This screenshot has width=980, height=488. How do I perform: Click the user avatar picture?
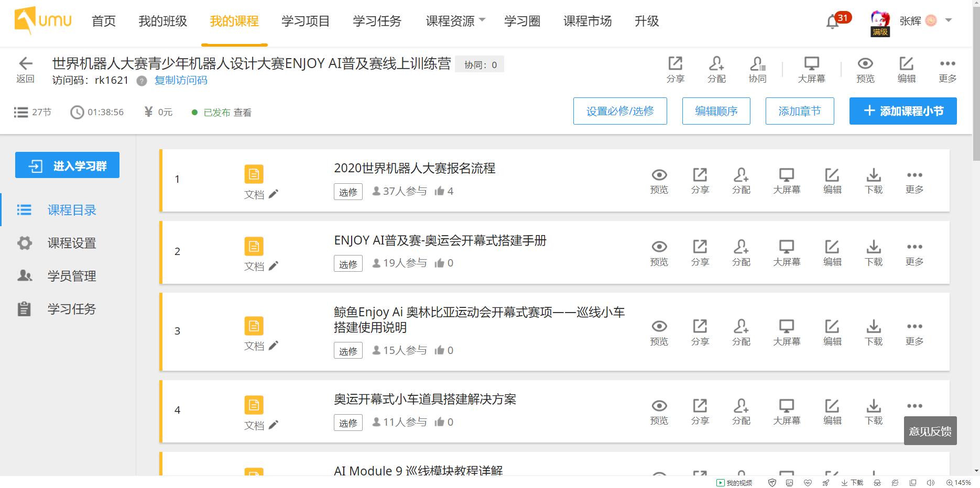click(x=880, y=21)
